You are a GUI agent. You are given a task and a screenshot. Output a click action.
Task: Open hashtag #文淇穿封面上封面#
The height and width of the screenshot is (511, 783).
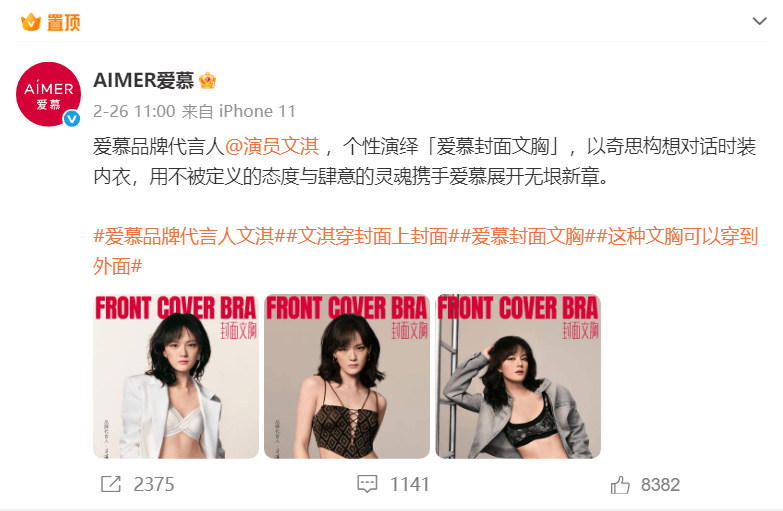click(373, 236)
